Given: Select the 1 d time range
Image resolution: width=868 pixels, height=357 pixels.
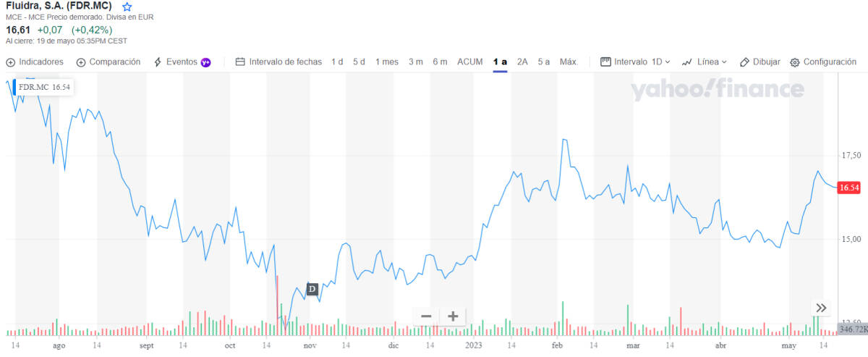Looking at the screenshot, I should [x=337, y=62].
